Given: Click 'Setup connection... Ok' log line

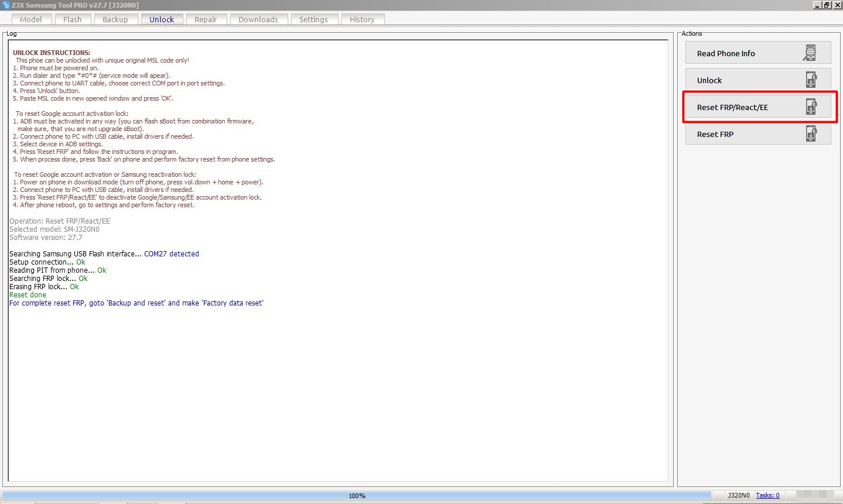Looking at the screenshot, I should 47,262.
